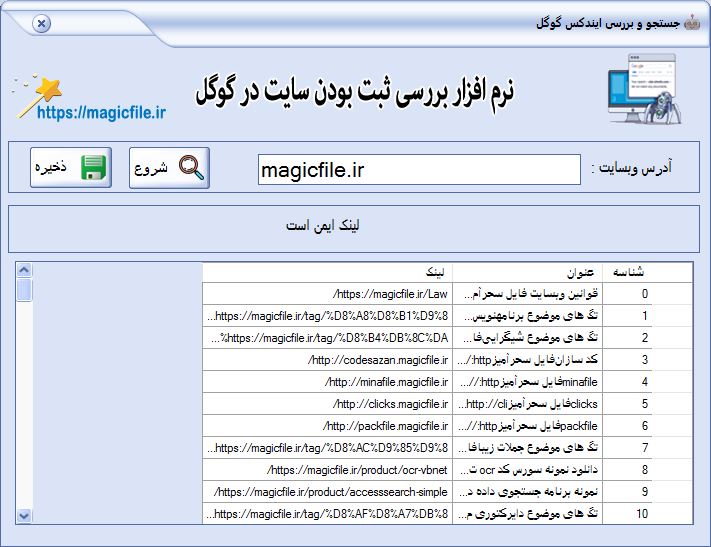Click the title cell دانلود نمونه سورس کد ocr
Screen dimensions: 711x547
tap(527, 470)
